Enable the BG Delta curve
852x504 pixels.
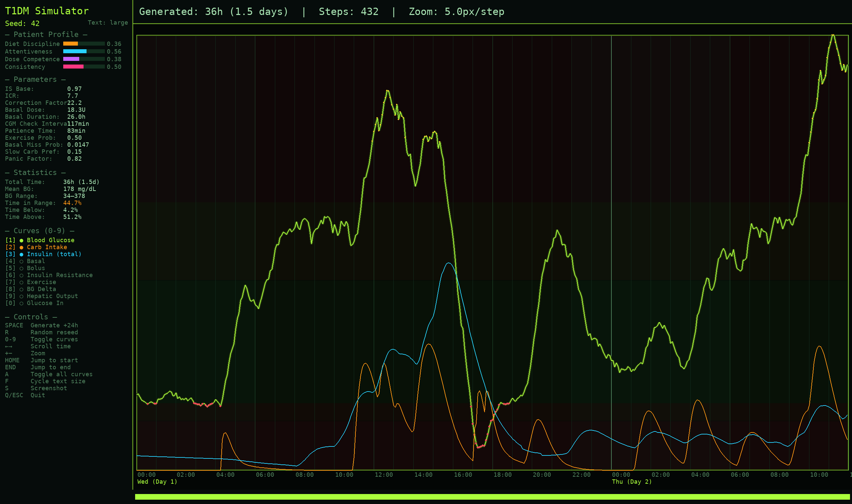tap(31, 289)
